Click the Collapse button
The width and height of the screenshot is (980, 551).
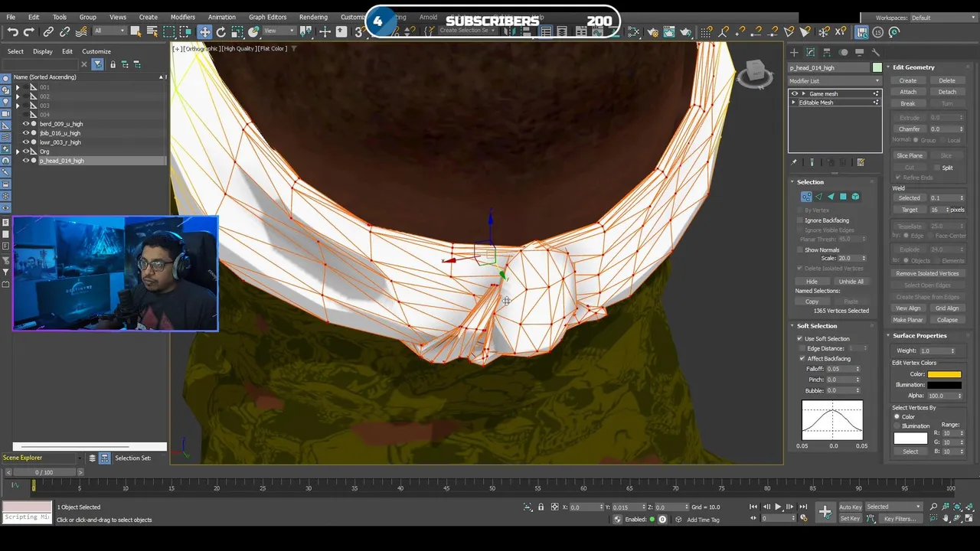(x=947, y=320)
